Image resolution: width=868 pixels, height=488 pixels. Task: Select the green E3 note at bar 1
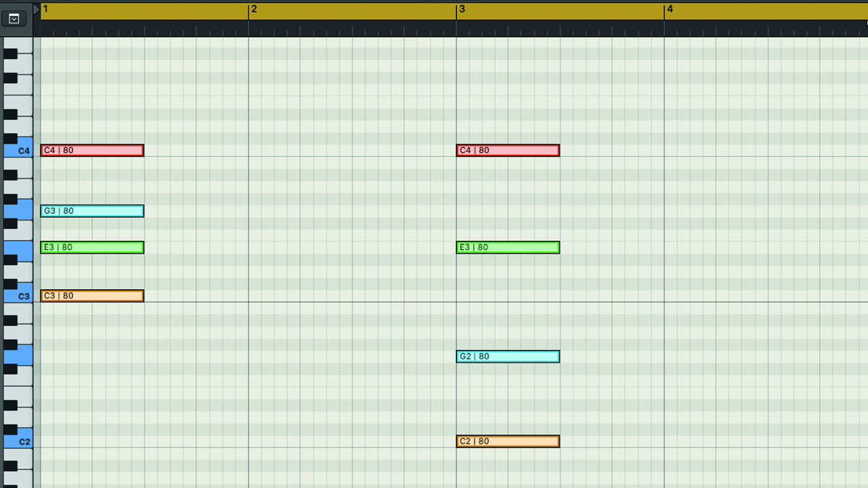[93, 247]
